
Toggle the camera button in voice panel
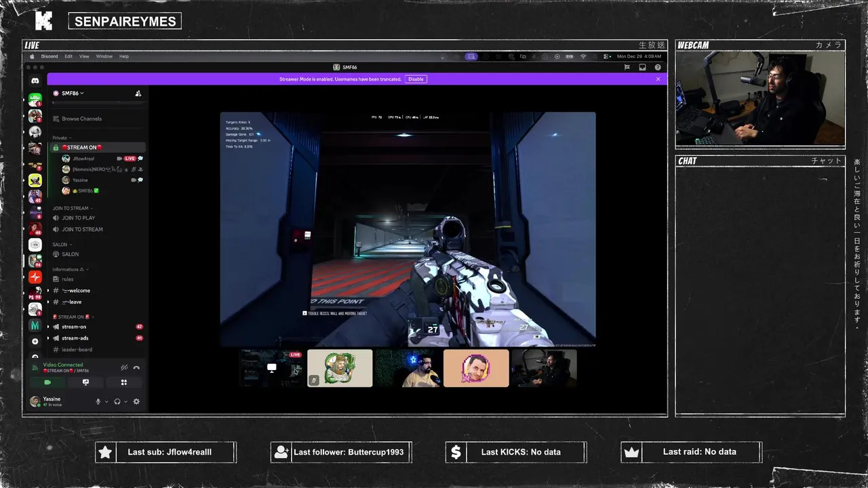[x=47, y=382]
